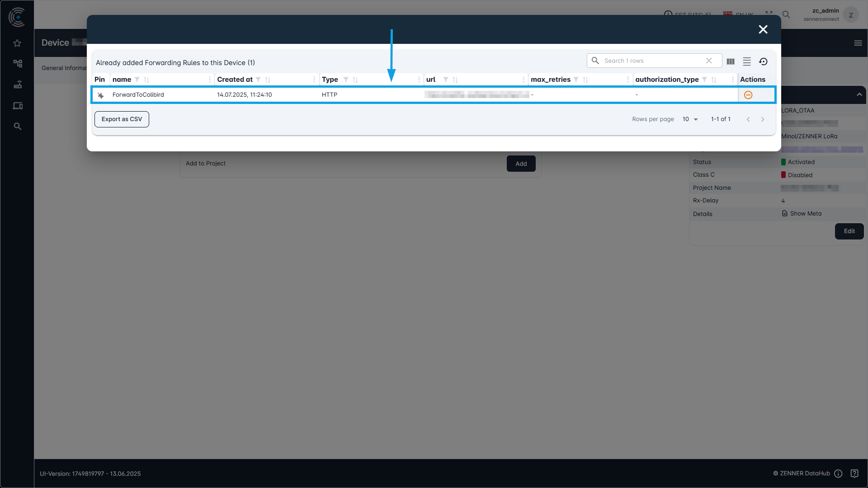This screenshot has height=488, width=868.
Task: Open the network topology view from sidebar
Action: point(17,64)
